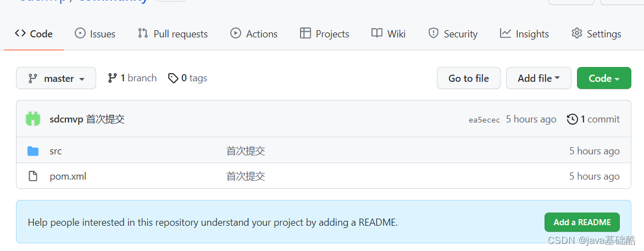Click the Security shield icon
Image resolution: width=644 pixels, height=251 pixels.
(x=434, y=34)
